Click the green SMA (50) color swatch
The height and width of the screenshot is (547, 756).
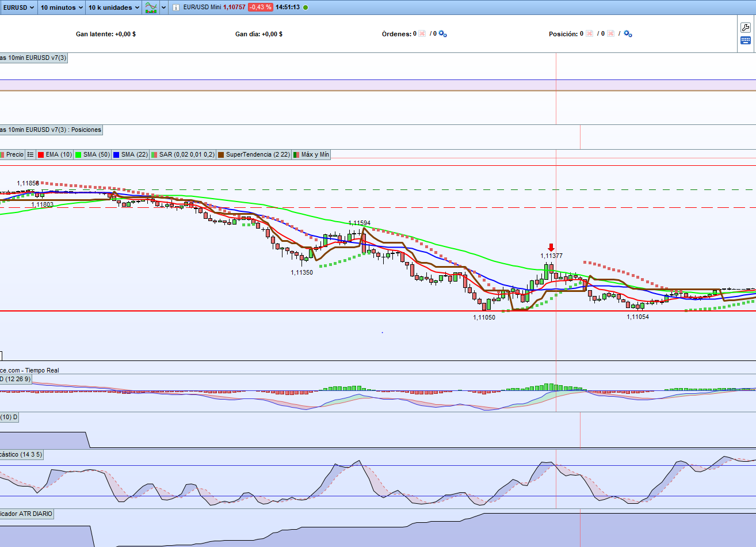[x=79, y=154]
